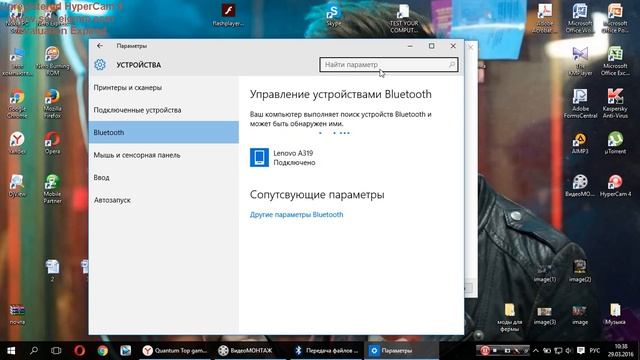Open Task View on taskbar
Screen dimensions: 640x360
[x=56, y=351]
